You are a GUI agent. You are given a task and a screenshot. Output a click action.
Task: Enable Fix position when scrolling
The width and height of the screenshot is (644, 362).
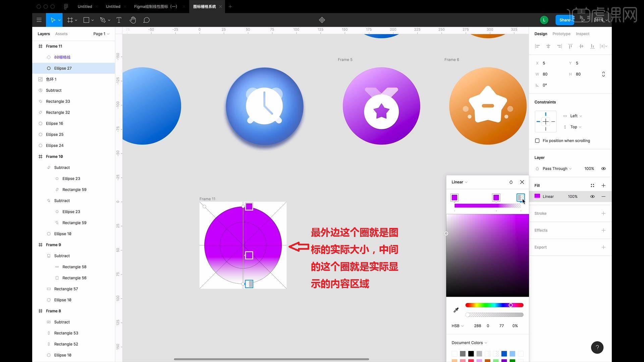pos(537,141)
